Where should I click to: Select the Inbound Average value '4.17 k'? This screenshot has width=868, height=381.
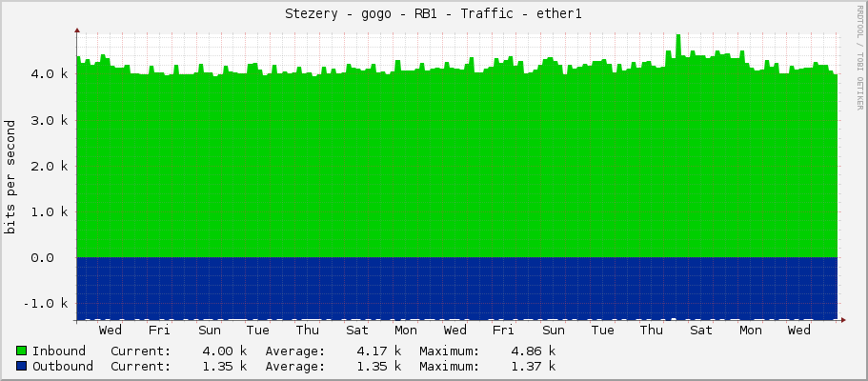point(378,351)
